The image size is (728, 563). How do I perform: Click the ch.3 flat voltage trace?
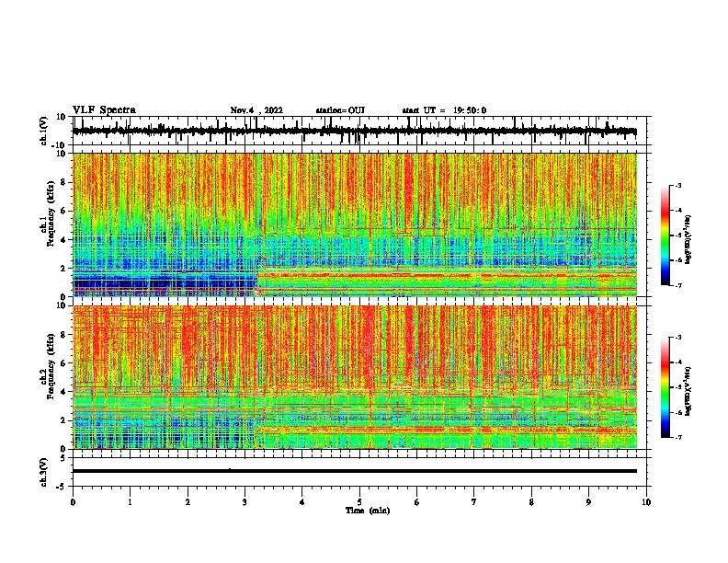point(355,471)
